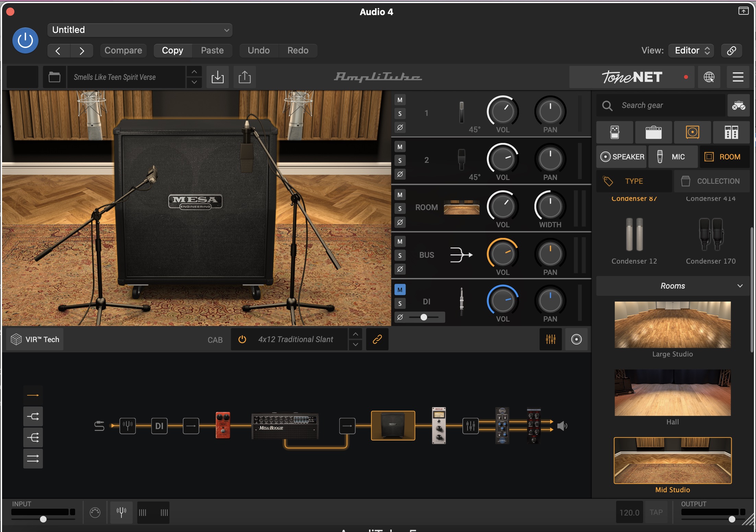Image resolution: width=756 pixels, height=532 pixels.
Task: Adjust the DI phase delay slider
Action: pyautogui.click(x=424, y=317)
